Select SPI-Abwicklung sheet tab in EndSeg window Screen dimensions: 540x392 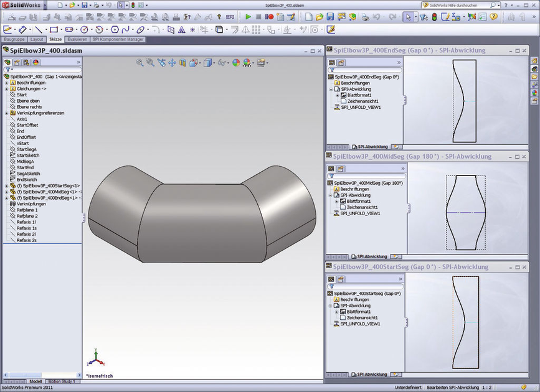pos(370,147)
